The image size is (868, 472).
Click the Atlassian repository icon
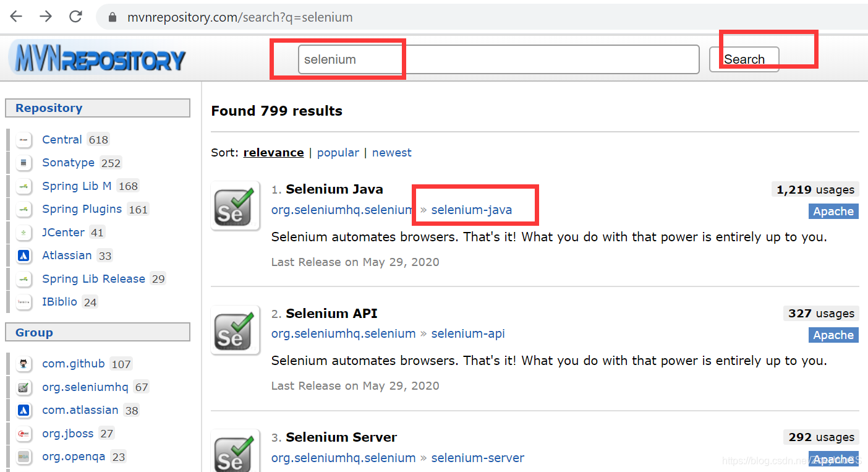click(24, 255)
